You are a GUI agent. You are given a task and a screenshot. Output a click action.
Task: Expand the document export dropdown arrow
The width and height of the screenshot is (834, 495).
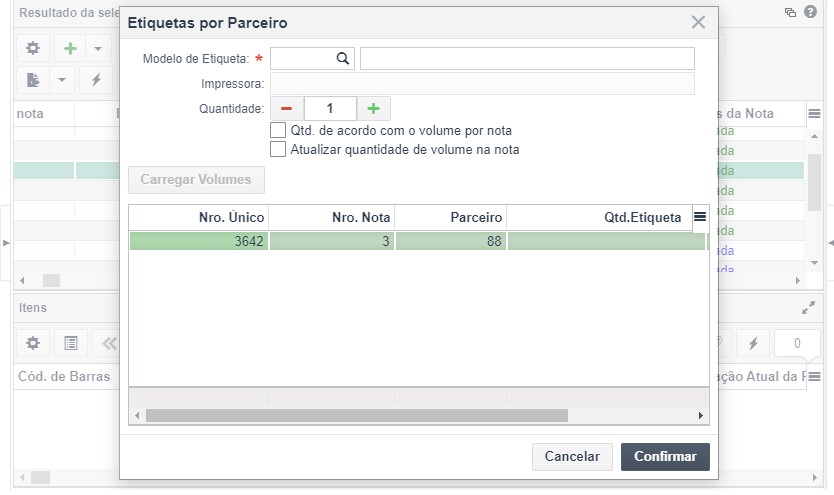point(62,80)
